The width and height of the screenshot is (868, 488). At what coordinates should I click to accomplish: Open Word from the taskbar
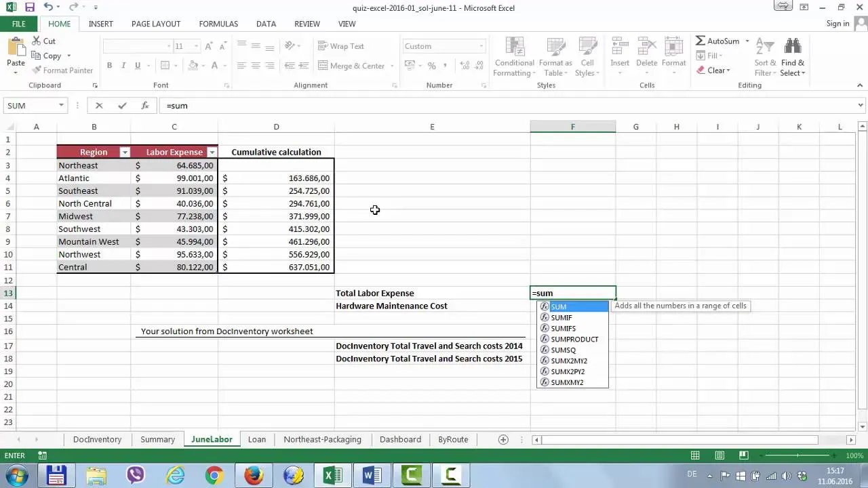pyautogui.click(x=372, y=475)
